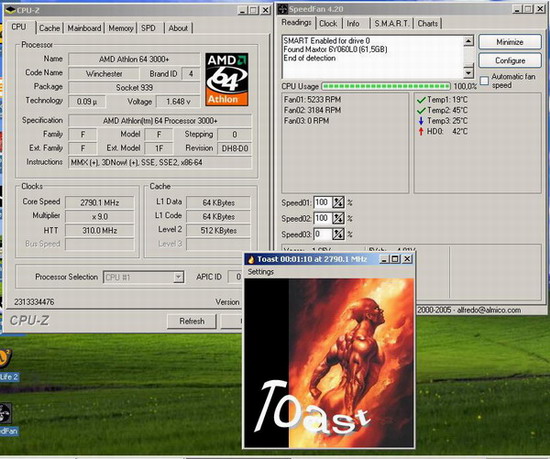Open the Half-Life 2 desktop icon
The width and height of the screenshot is (550, 459).
(6, 358)
